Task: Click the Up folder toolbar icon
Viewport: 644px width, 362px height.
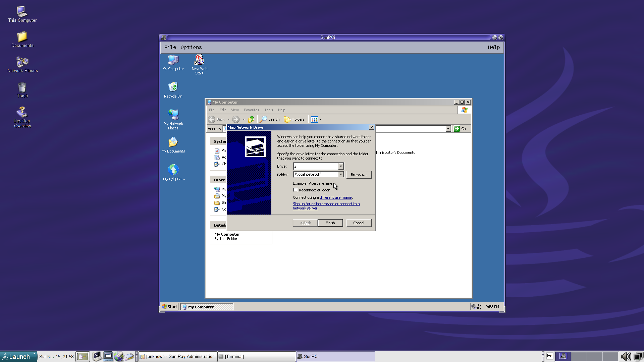Action: pos(251,119)
